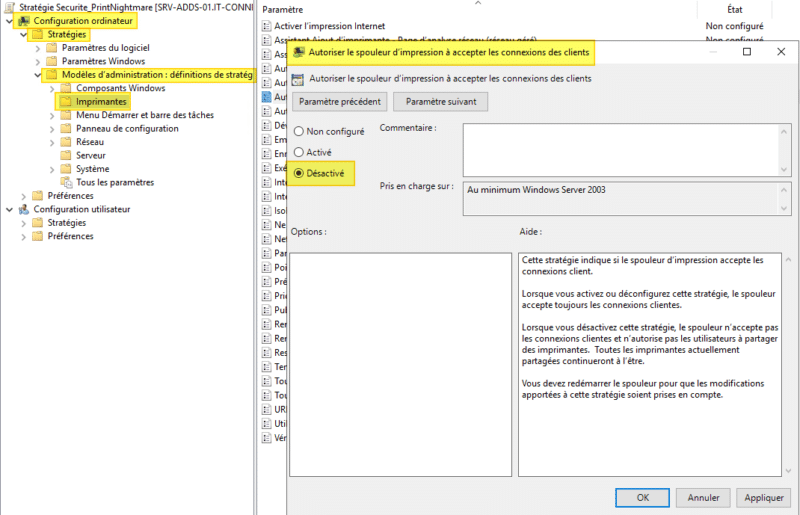Click inside the Commentaire text box
This screenshot has height=515, width=800.
pyautogui.click(x=622, y=150)
